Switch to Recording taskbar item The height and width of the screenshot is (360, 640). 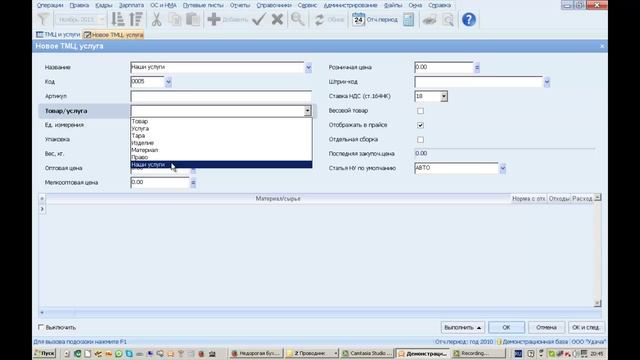pyautogui.click(x=478, y=353)
